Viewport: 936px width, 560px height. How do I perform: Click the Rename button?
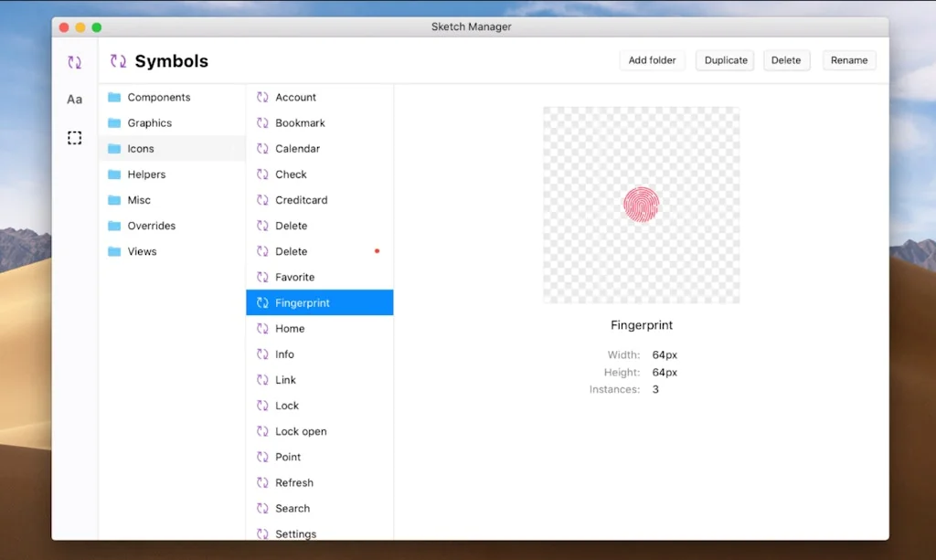point(848,59)
